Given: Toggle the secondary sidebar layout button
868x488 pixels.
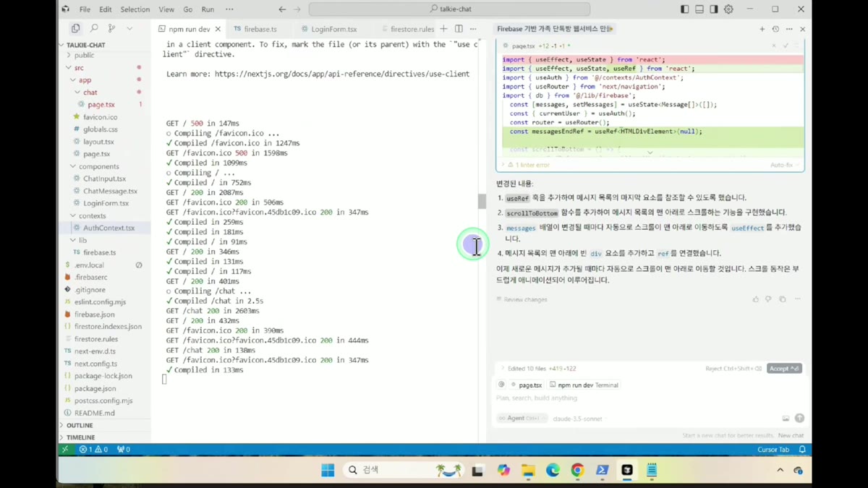Looking at the screenshot, I should pyautogui.click(x=714, y=9).
